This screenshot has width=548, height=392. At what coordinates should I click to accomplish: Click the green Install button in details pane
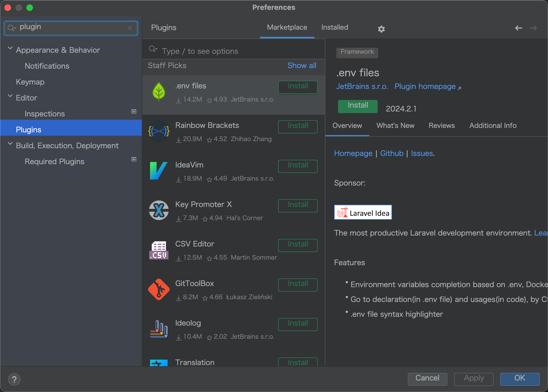pos(358,106)
